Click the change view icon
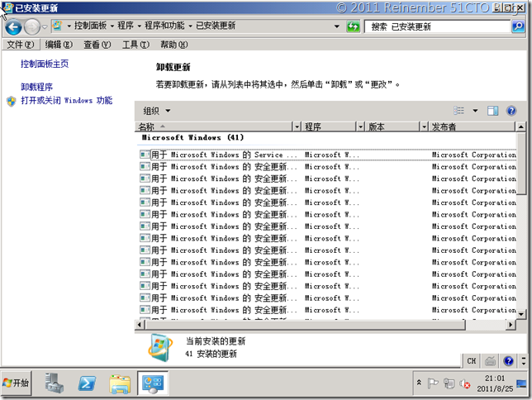The width and height of the screenshot is (532, 400). click(458, 111)
